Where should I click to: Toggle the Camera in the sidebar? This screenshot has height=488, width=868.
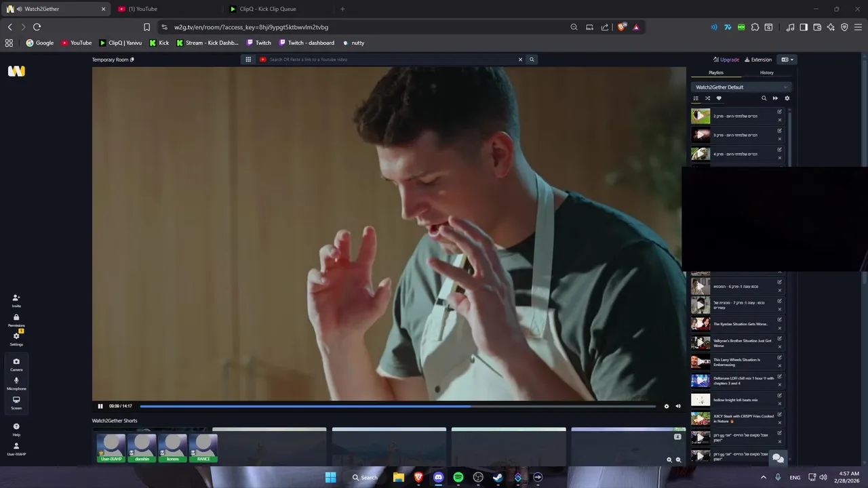click(16, 365)
